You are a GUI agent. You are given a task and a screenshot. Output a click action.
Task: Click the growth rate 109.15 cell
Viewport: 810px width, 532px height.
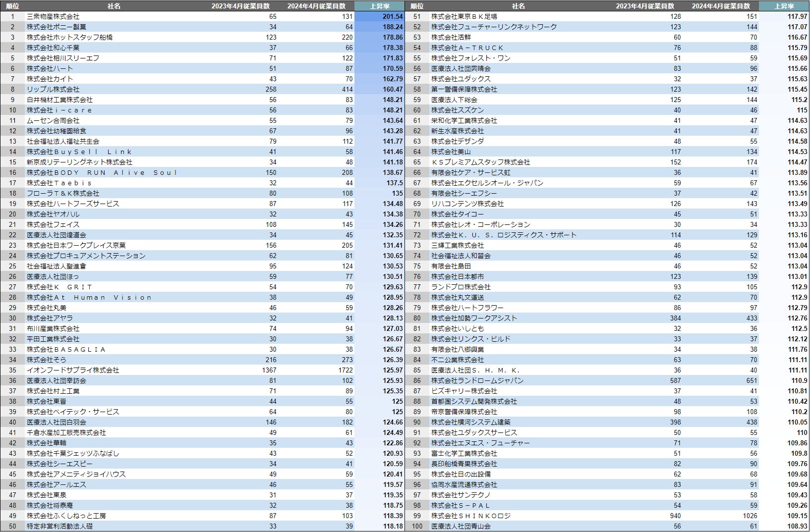[784, 516]
